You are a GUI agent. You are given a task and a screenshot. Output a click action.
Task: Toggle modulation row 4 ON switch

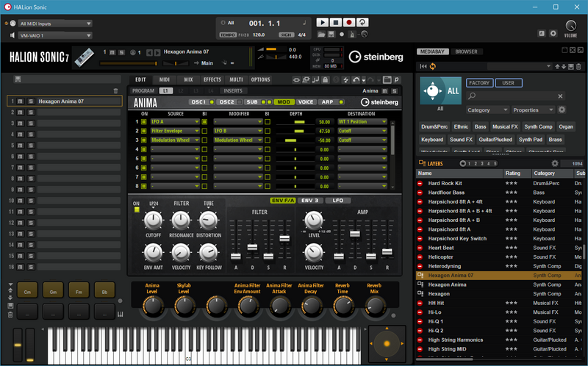tap(143, 149)
